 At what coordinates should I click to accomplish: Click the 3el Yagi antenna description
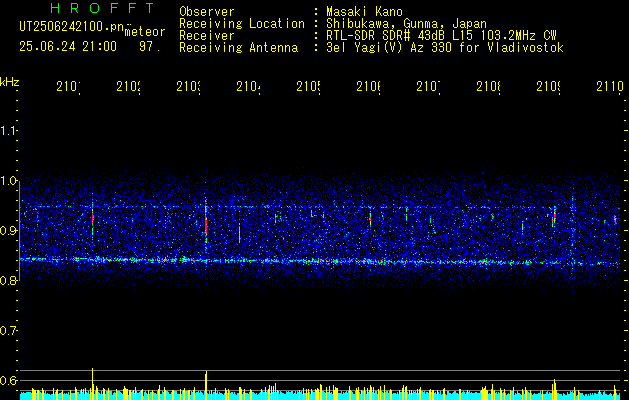pyautogui.click(x=445, y=48)
